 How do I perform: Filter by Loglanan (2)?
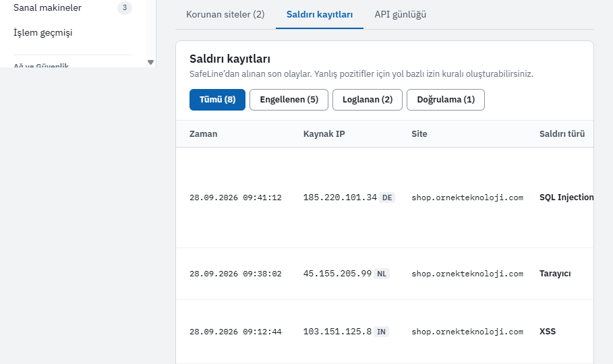click(368, 100)
